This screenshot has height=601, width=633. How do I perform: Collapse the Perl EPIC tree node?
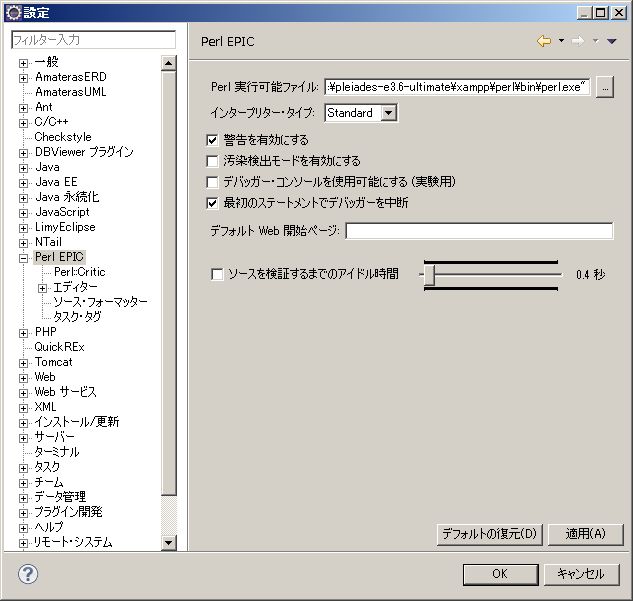point(23,258)
